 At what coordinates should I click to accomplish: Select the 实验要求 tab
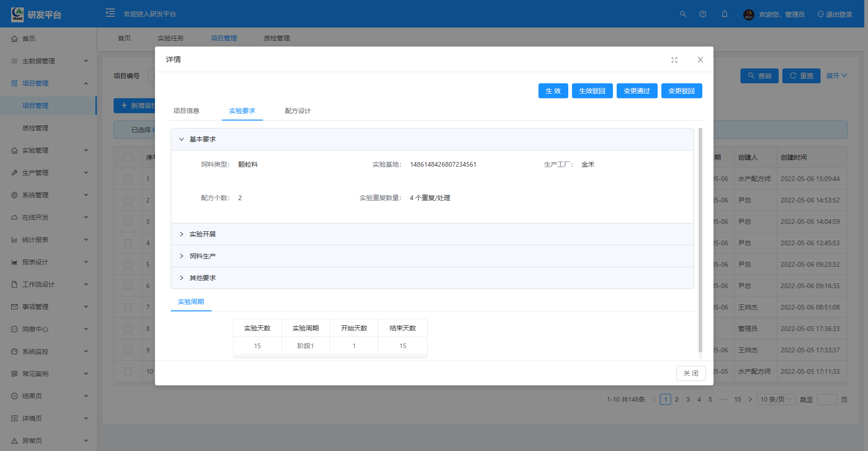coord(242,111)
